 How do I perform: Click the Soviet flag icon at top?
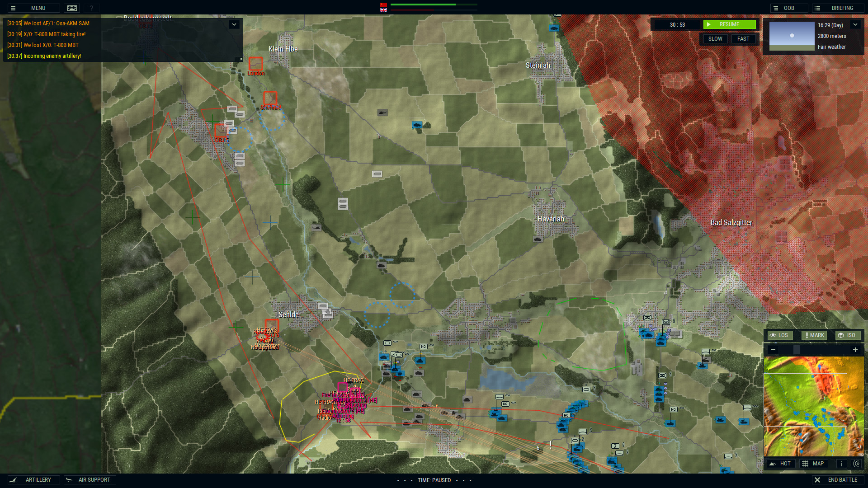[383, 5]
